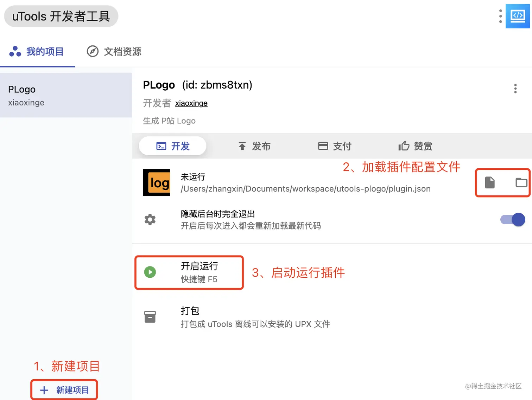
Task: Click '打包成 uTools 离线可以安装的 UPX 文件' text
Action: (255, 324)
